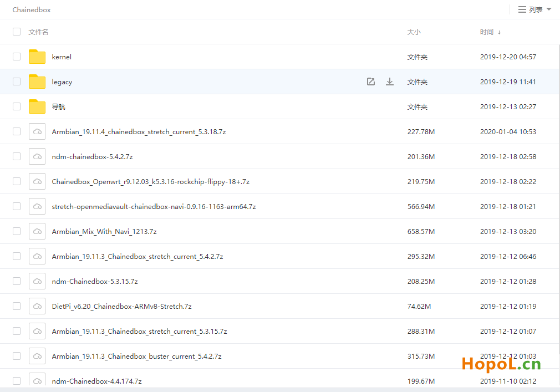Select checkbox for Armbian_19.11.3_Chainedbox_stretch_current_5.4.2.7z
Screen dimensions: 560x392
coord(17,256)
